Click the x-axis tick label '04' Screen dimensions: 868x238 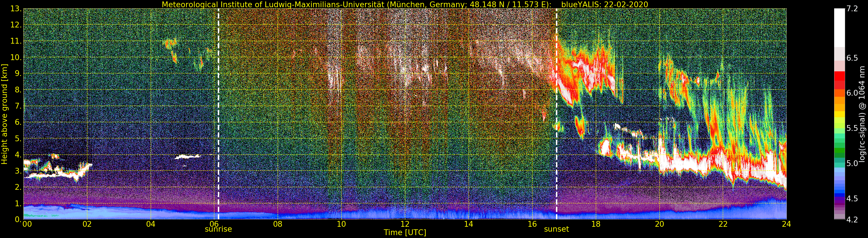(151, 224)
